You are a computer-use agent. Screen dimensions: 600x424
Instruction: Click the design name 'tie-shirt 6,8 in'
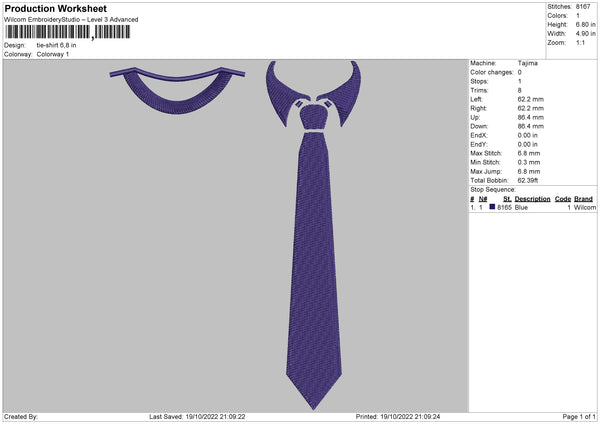point(56,45)
